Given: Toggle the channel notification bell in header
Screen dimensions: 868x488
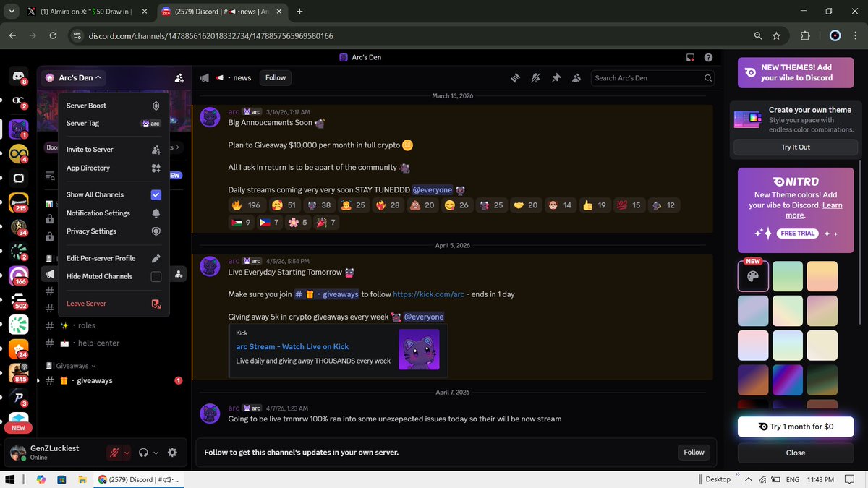Looking at the screenshot, I should pos(536,77).
